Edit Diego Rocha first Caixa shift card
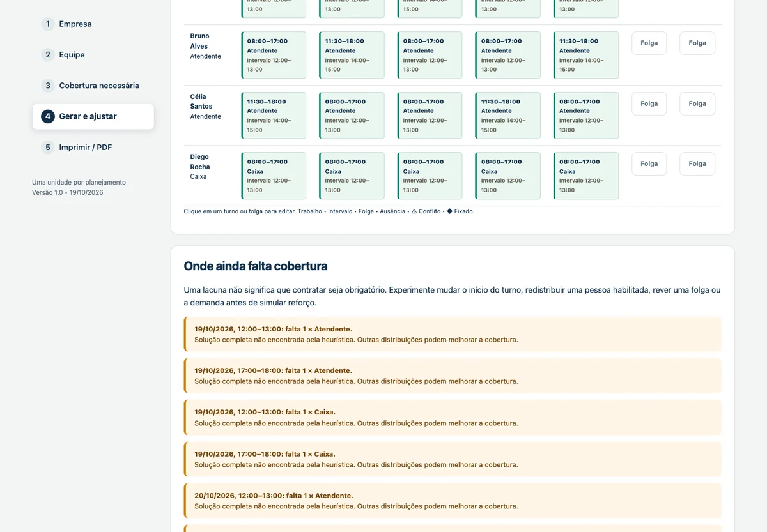The height and width of the screenshot is (532, 767). 274,176
